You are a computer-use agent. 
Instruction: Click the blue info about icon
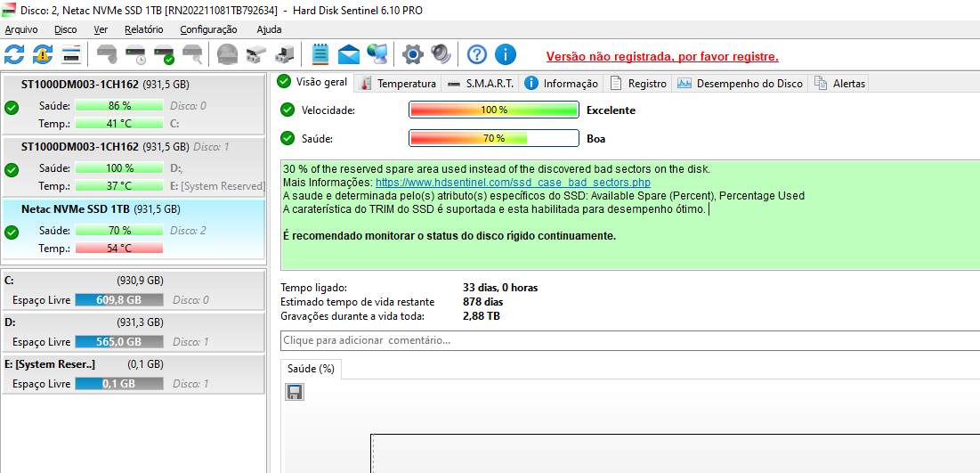[506, 54]
